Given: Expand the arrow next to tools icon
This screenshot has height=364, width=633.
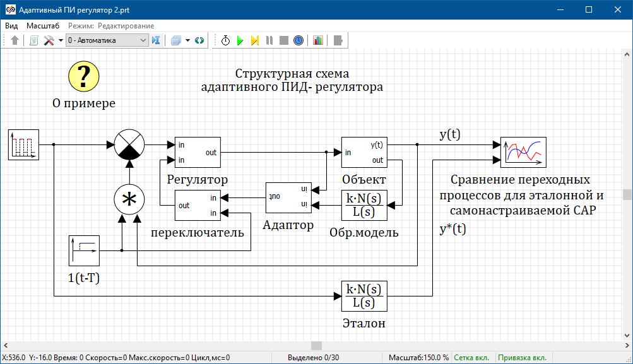Looking at the screenshot, I should [x=61, y=40].
